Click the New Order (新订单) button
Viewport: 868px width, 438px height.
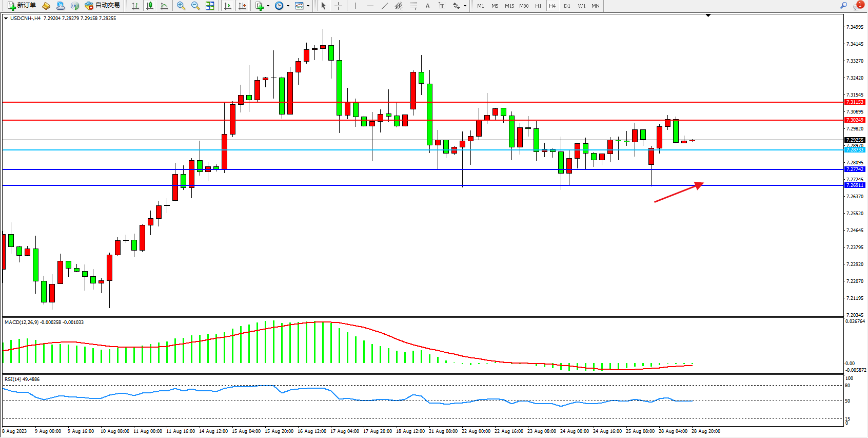(x=22, y=6)
